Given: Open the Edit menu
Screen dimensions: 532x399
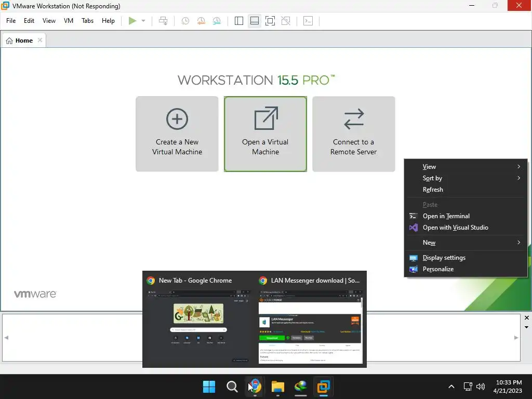Looking at the screenshot, I should 29,21.
